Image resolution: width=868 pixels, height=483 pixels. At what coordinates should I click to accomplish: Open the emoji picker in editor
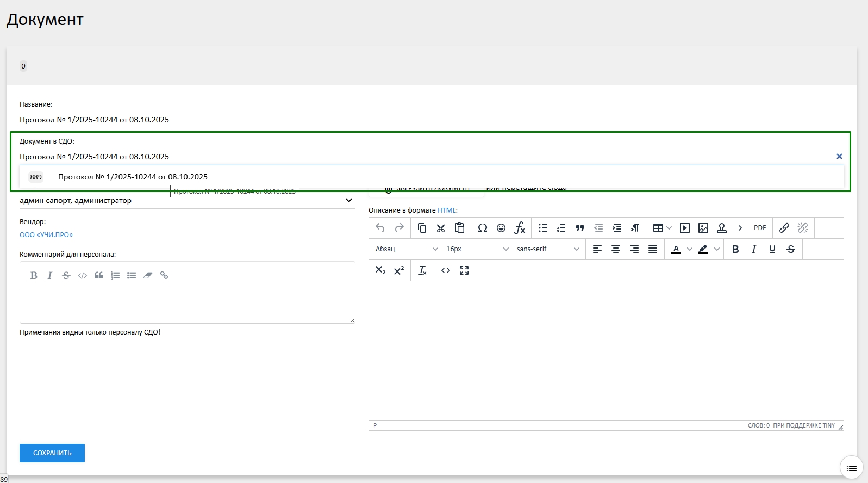point(501,228)
